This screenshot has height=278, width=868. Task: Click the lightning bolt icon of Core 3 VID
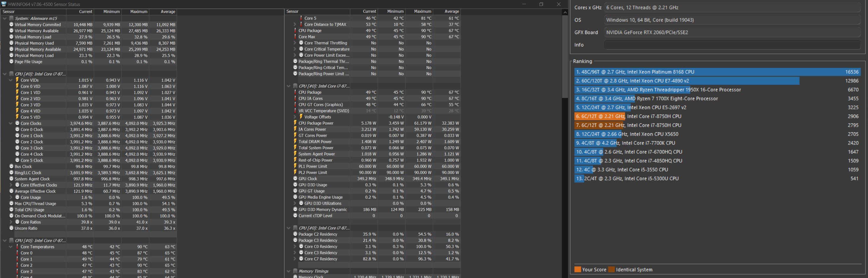click(17, 105)
